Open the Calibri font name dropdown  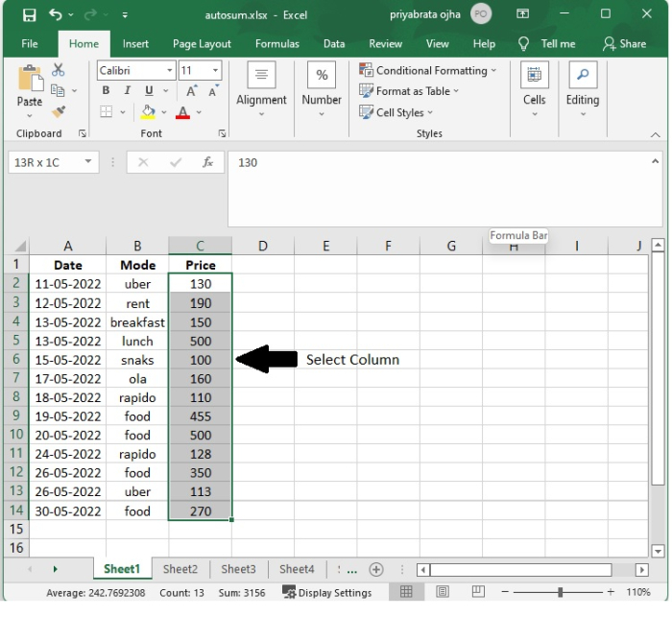[170, 70]
